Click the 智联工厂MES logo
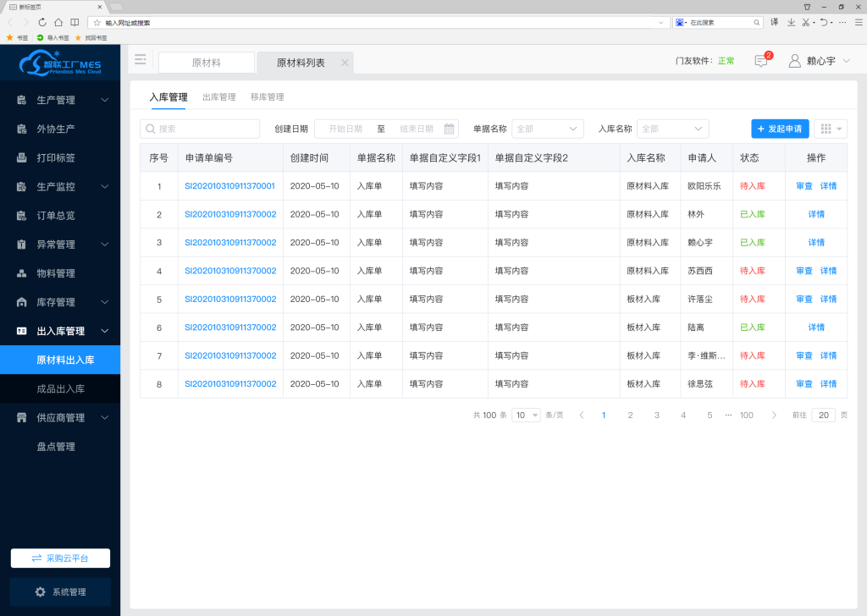Image resolution: width=867 pixels, height=616 pixels. [x=60, y=63]
